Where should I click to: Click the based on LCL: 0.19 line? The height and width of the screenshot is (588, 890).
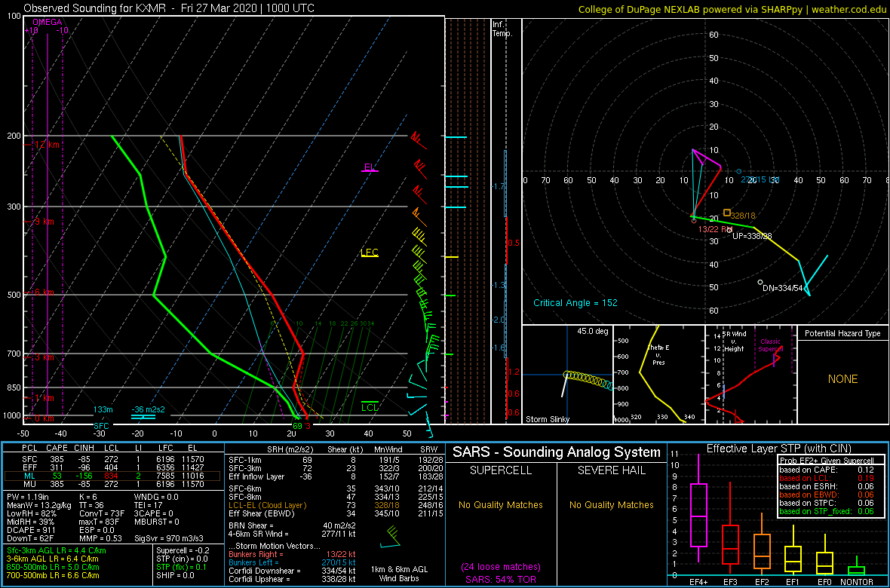827,478
